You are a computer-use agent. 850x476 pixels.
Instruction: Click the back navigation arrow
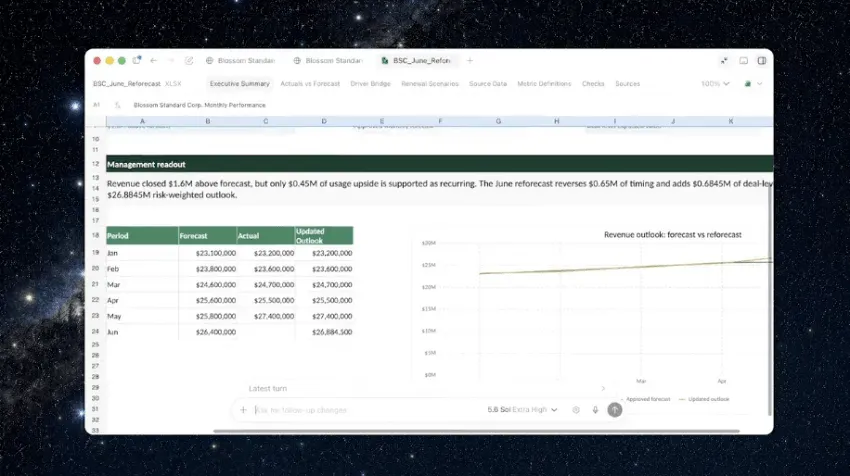[153, 61]
